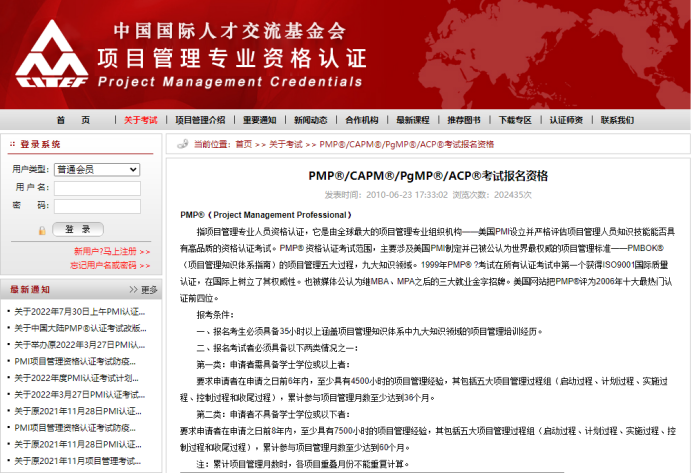Click the Project Management Credentials banner text

click(230, 82)
